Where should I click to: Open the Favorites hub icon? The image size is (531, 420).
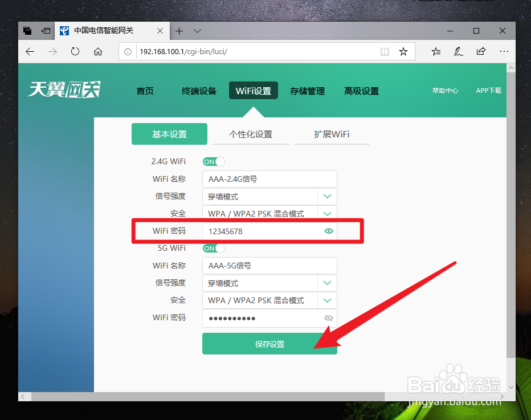tap(436, 51)
